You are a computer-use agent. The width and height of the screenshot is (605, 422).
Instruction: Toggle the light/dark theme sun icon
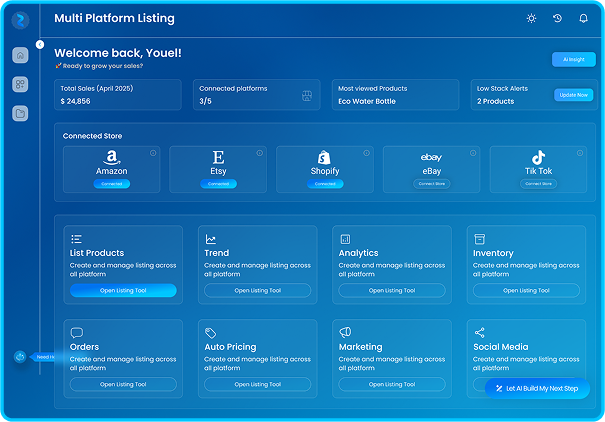[531, 18]
